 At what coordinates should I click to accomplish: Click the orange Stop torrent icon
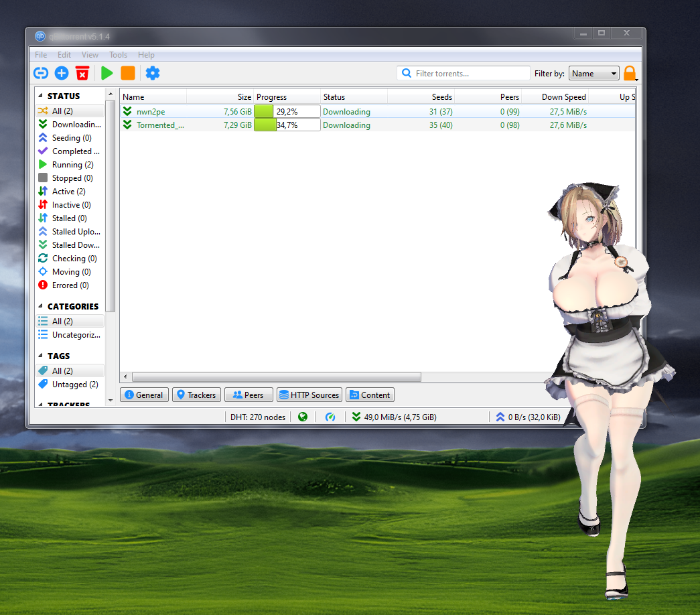tap(128, 73)
